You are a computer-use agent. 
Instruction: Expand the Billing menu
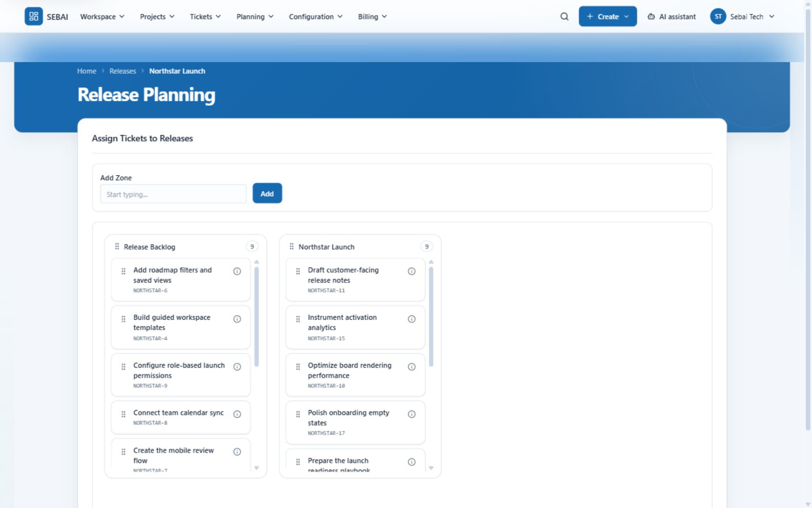pos(372,16)
